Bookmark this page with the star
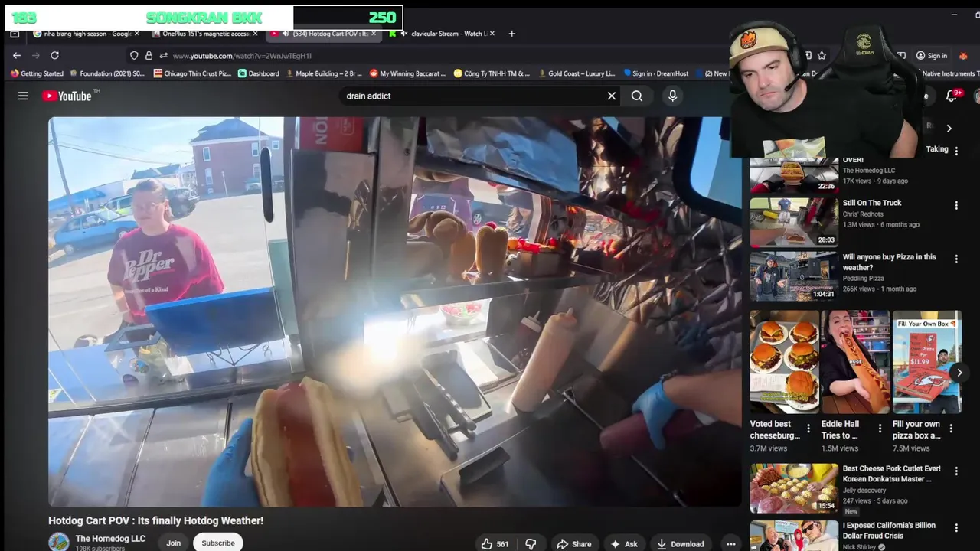This screenshot has height=551, width=980. [822, 55]
